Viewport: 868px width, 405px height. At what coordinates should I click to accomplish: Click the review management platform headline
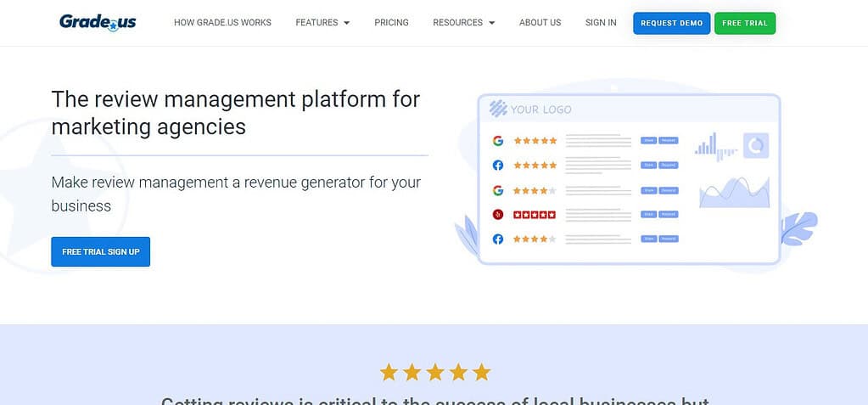coord(236,113)
